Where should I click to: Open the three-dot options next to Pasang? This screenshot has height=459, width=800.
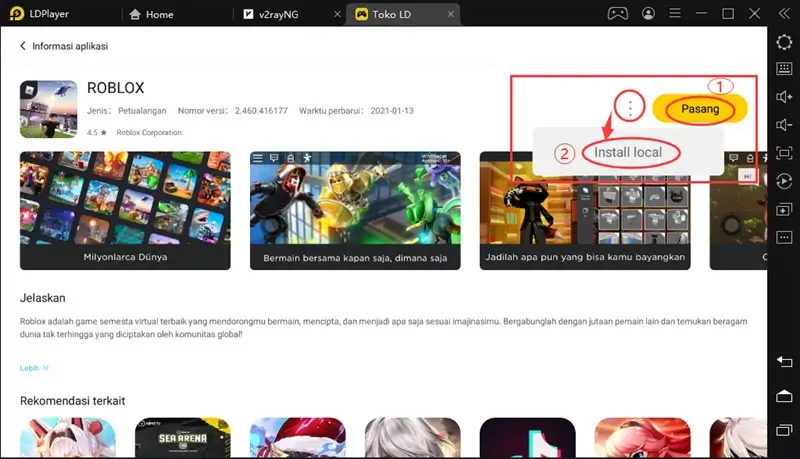630,108
